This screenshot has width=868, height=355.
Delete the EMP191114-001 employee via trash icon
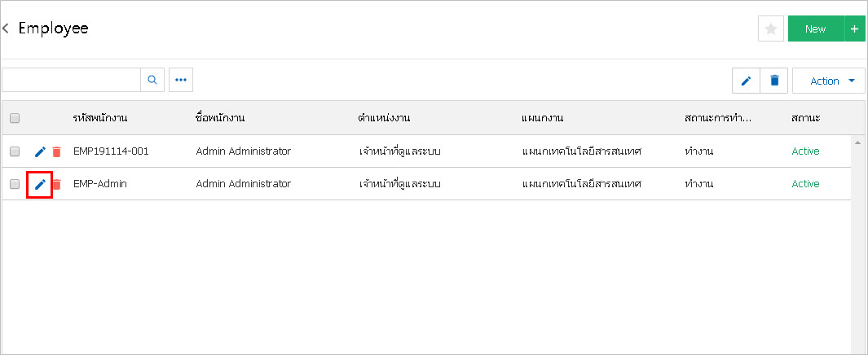point(56,151)
